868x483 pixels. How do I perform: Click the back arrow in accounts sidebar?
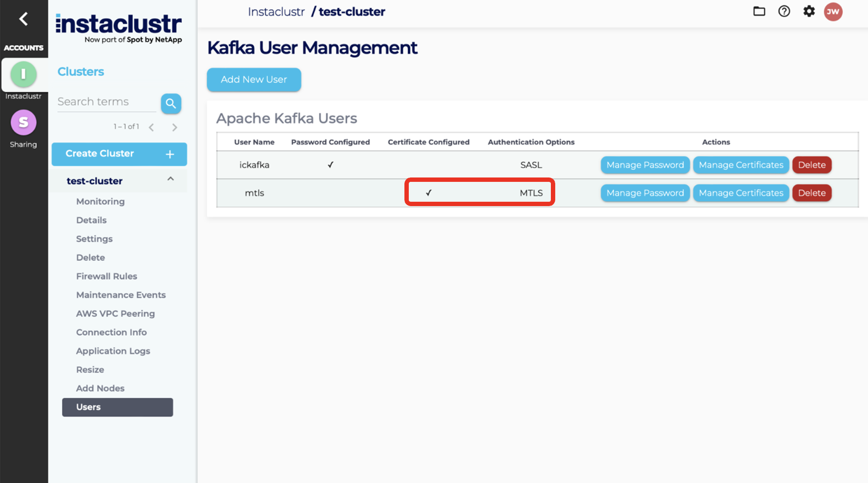23,19
